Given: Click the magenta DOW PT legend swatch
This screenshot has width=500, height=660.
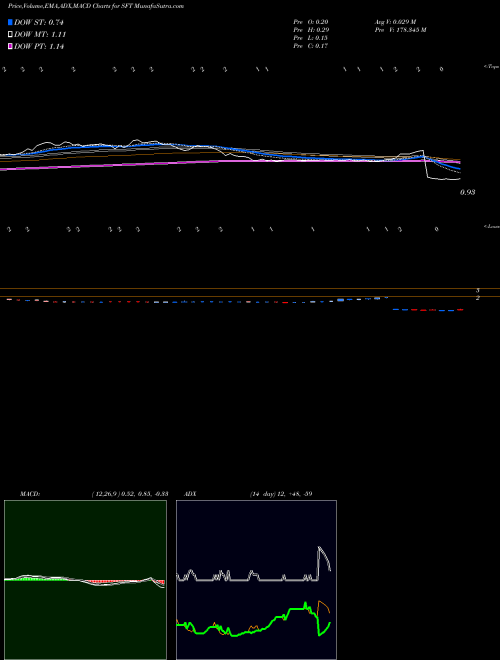Looking at the screenshot, I should (10, 46).
